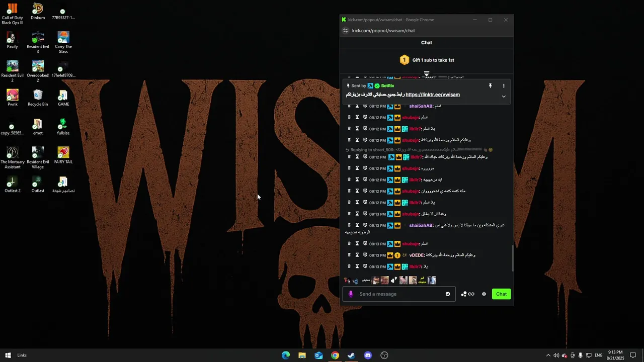Delete shai5ahAB's 09:13 PM message
The width and height of the screenshot is (644, 362).
[349, 225]
